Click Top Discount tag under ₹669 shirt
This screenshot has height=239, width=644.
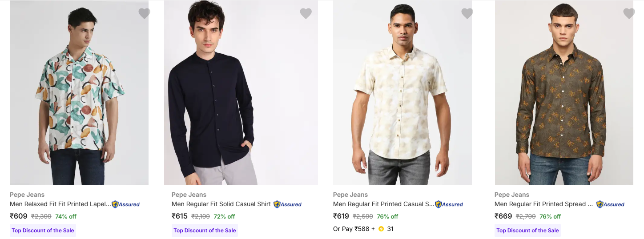click(527, 231)
